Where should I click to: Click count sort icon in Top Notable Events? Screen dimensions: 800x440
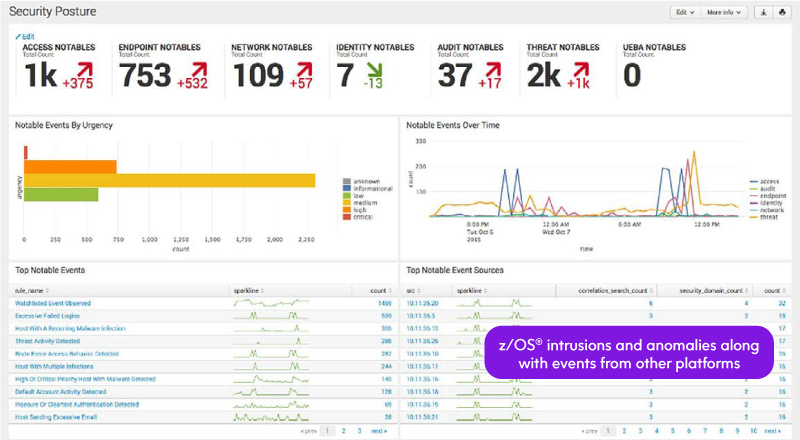(390, 291)
